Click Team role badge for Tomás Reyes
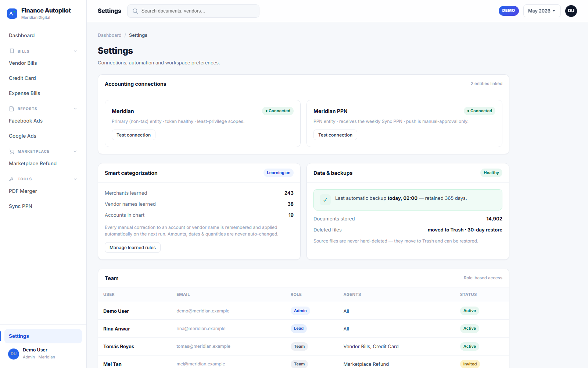The image size is (588, 368). point(300,347)
